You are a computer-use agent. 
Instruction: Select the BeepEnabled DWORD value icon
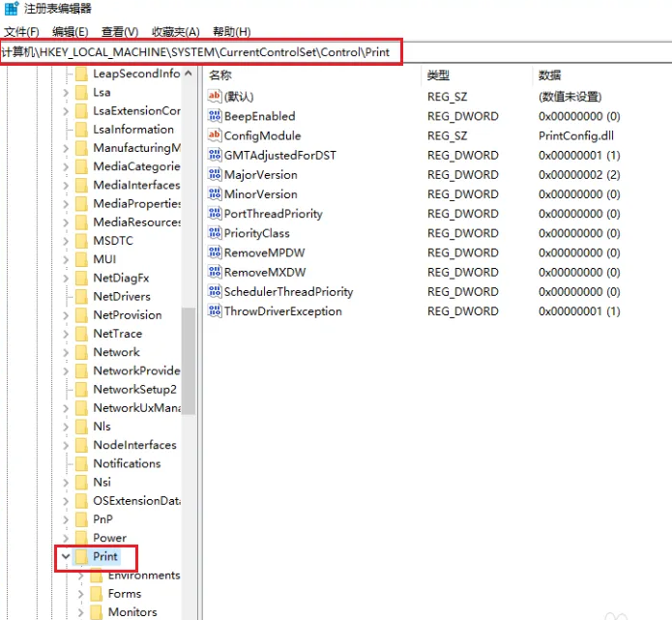[x=215, y=116]
